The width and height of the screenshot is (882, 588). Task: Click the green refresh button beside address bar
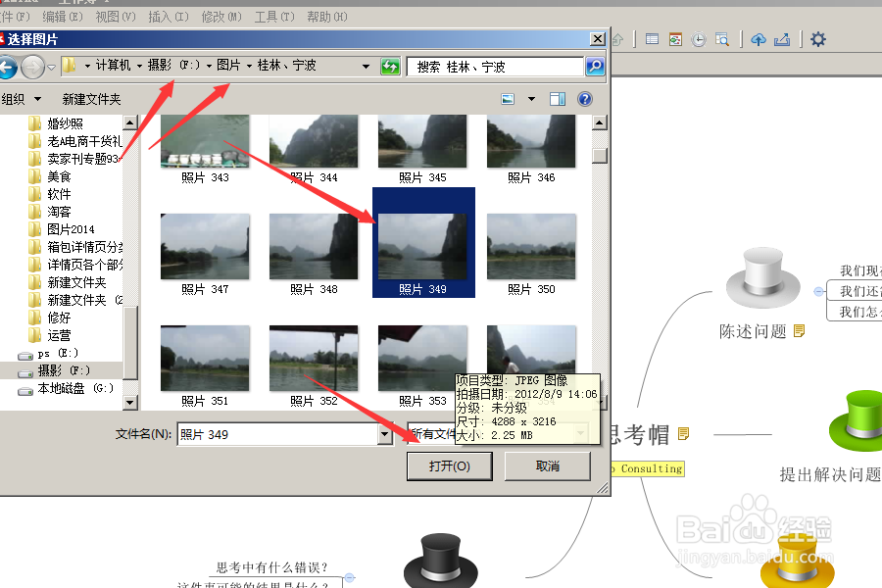coord(390,67)
